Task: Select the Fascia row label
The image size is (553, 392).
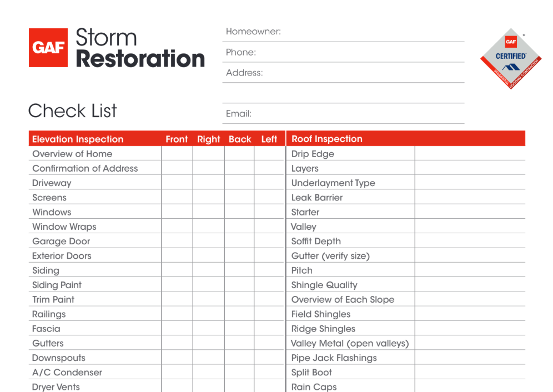Action: click(46, 329)
